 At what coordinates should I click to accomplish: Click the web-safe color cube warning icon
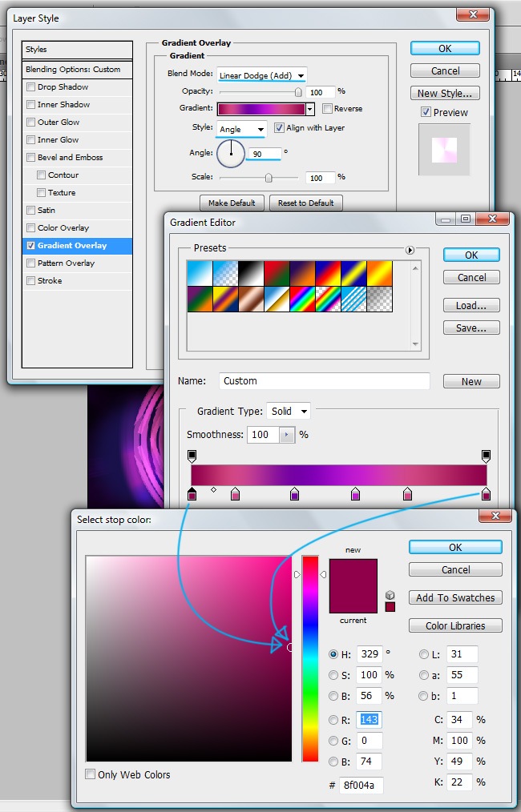pyautogui.click(x=390, y=596)
